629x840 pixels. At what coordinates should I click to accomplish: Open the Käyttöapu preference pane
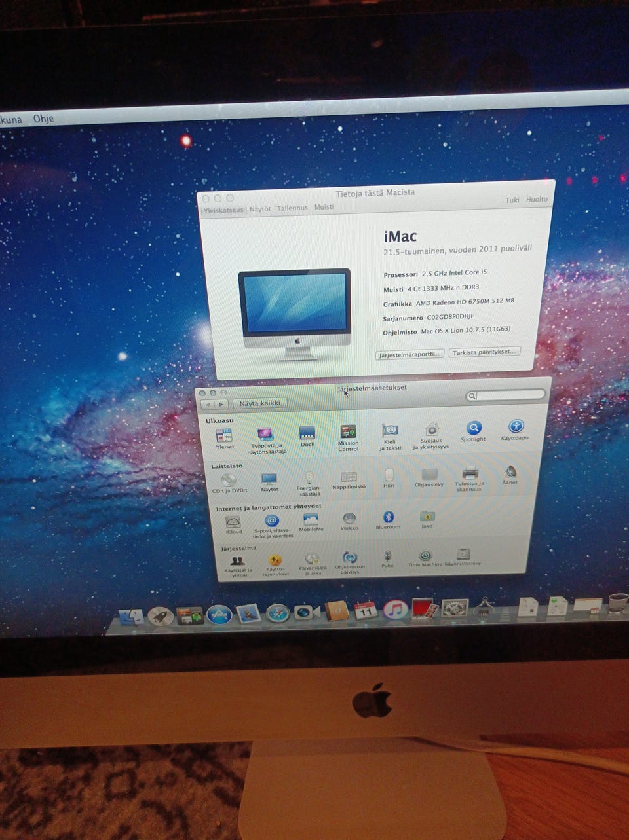click(x=516, y=430)
